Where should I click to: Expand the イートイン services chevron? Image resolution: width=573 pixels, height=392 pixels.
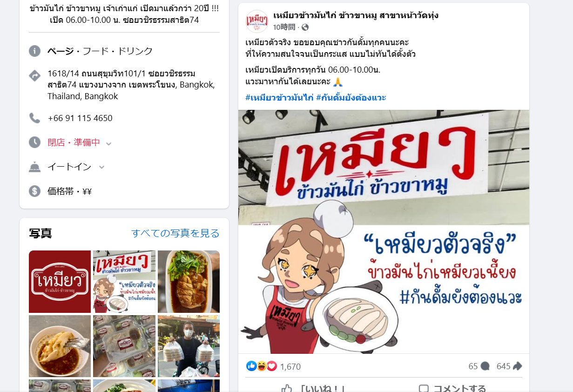pyautogui.click(x=101, y=167)
